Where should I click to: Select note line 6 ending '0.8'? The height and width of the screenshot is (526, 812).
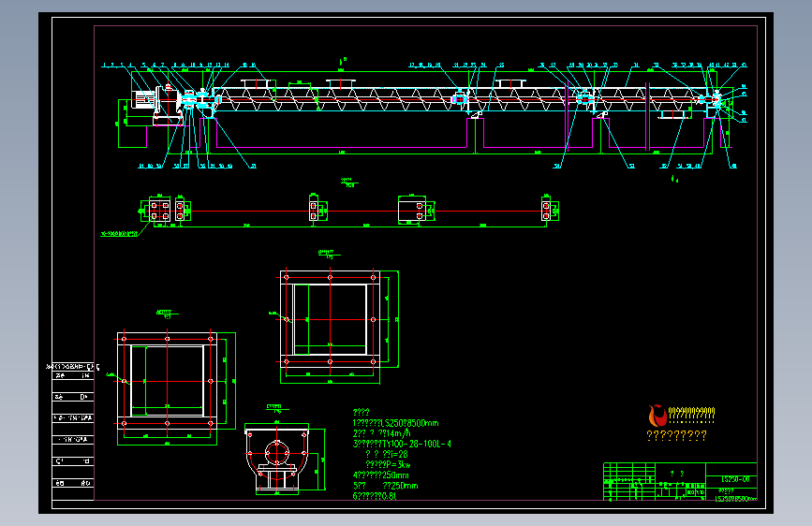pyautogui.click(x=375, y=496)
